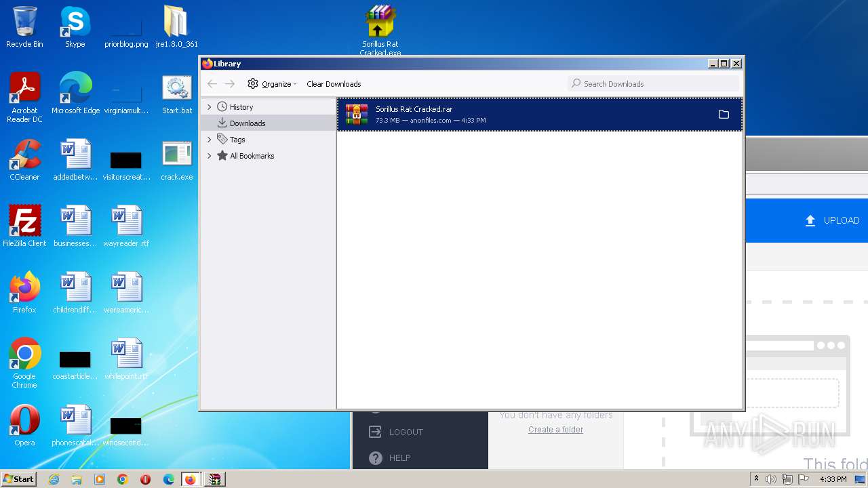
Task: Select the childrendiff... Word document
Action: (x=75, y=293)
